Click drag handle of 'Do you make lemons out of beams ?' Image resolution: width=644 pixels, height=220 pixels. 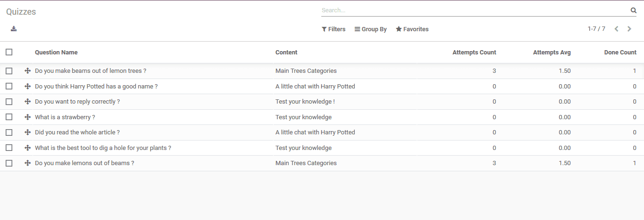click(28, 163)
